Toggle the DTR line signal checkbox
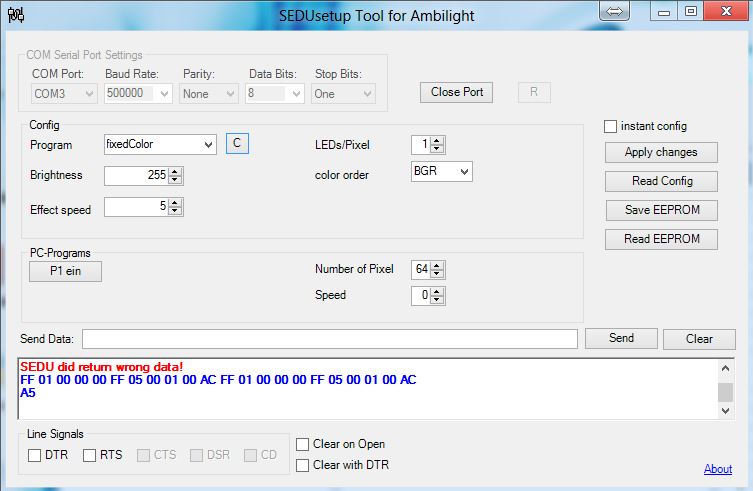This screenshot has width=753, height=491. (34, 455)
